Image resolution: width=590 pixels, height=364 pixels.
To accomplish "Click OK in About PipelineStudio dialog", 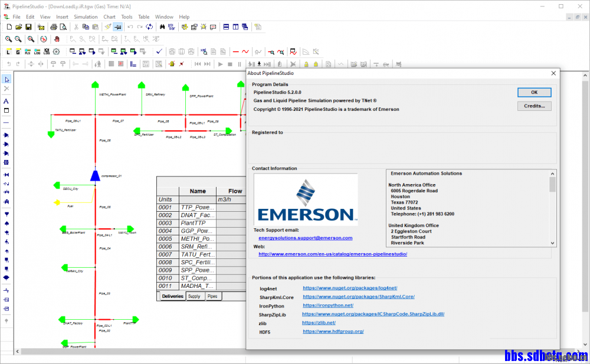I will 535,92.
